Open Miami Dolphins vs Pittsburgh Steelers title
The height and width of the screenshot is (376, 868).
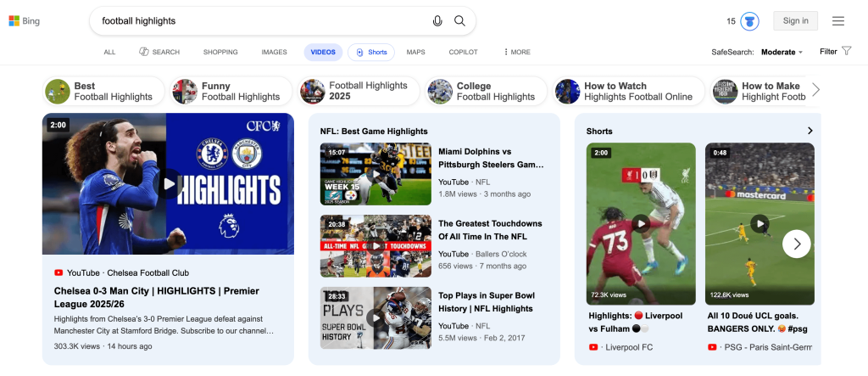[x=491, y=158]
